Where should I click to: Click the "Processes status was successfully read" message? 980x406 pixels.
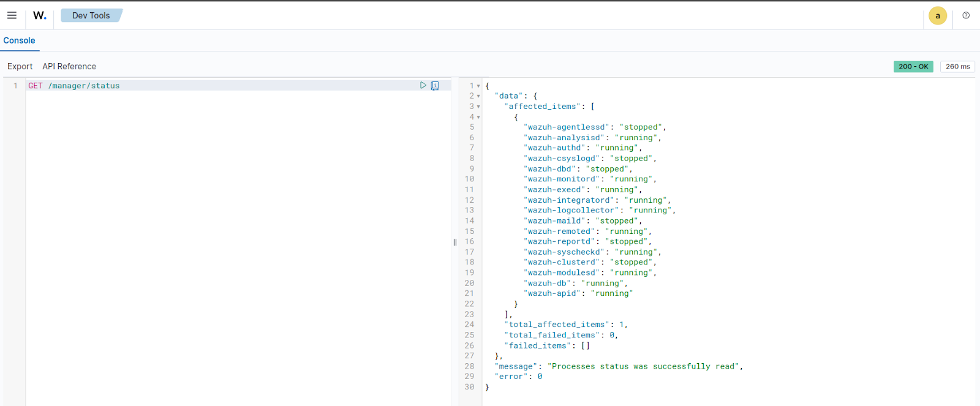coord(643,366)
